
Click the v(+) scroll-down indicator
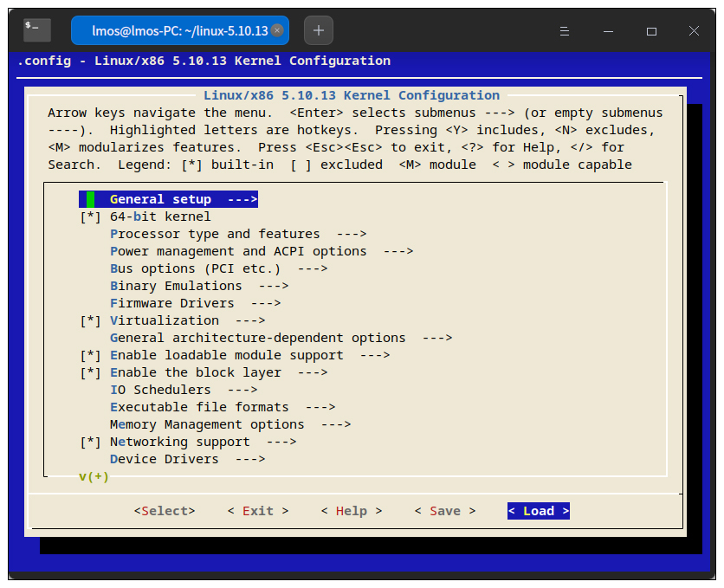pos(94,476)
